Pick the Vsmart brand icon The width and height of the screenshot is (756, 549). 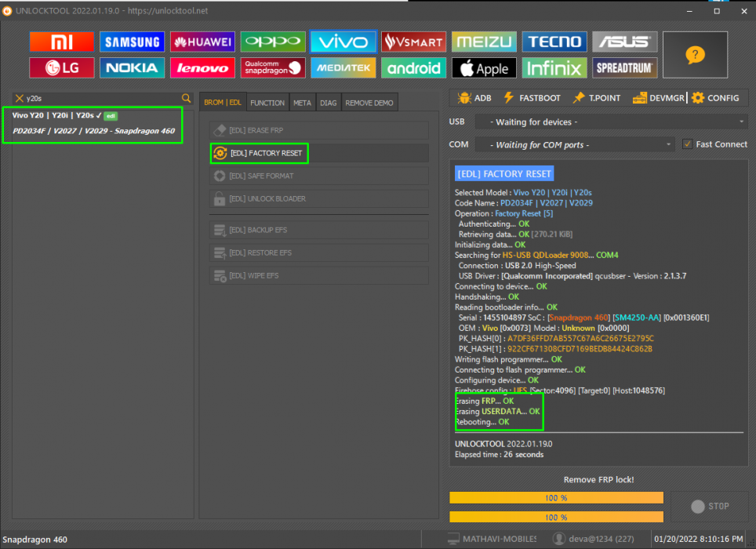click(x=413, y=42)
